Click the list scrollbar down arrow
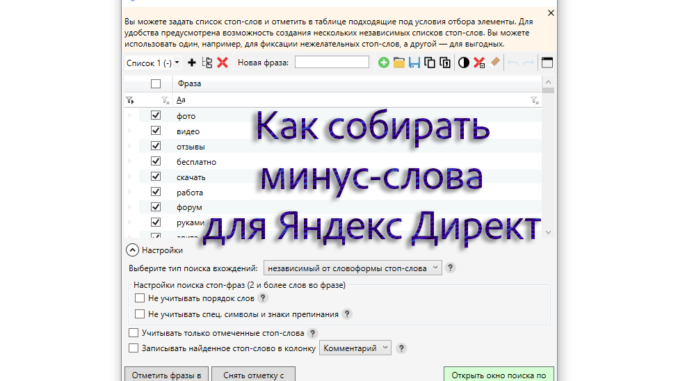678x381 pixels. [x=548, y=232]
